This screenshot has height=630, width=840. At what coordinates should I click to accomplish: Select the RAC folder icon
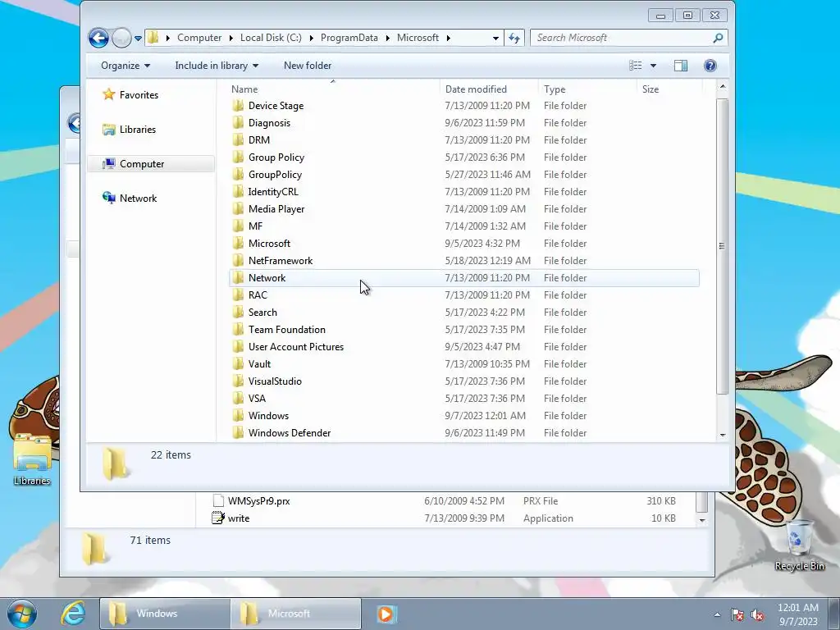[239, 294]
